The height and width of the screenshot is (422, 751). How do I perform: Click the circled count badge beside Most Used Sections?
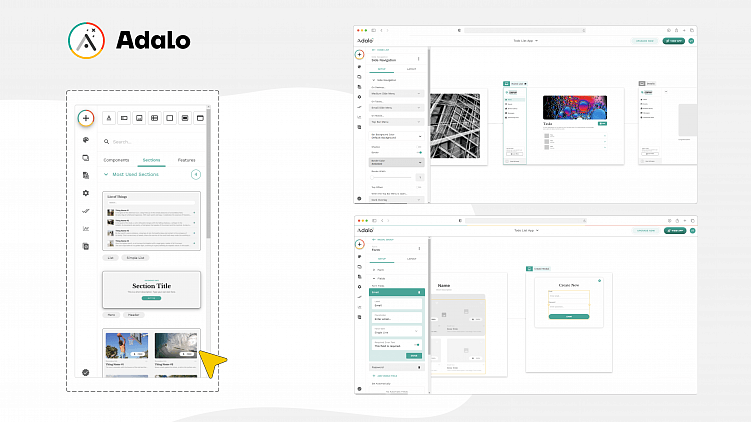click(x=196, y=174)
